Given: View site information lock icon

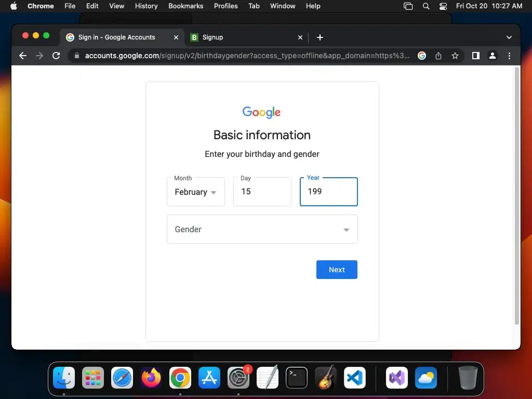Looking at the screenshot, I should pos(77,56).
